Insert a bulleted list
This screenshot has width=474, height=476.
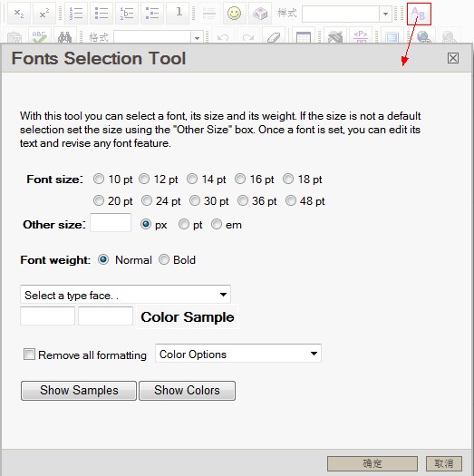click(x=101, y=14)
